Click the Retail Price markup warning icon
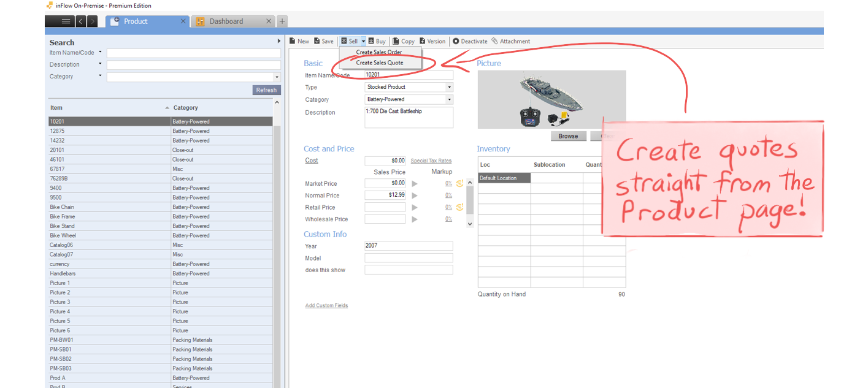 [459, 207]
